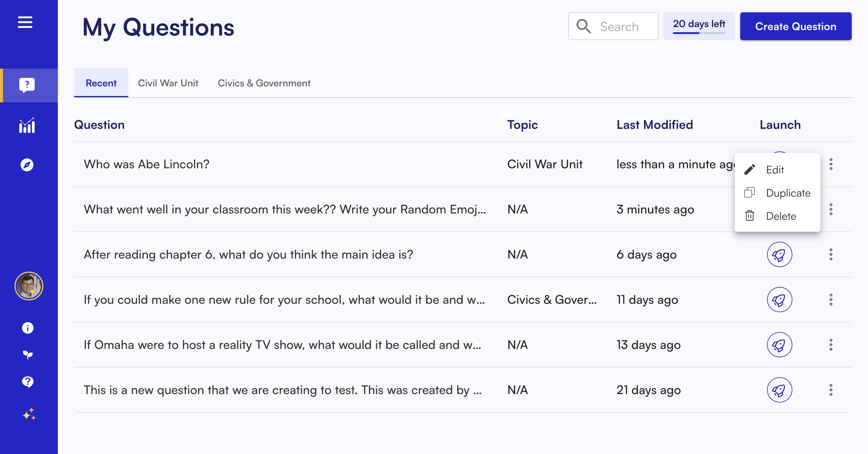This screenshot has width=868, height=454.
Task: Click the info icon in the sidebar
Action: (x=28, y=328)
